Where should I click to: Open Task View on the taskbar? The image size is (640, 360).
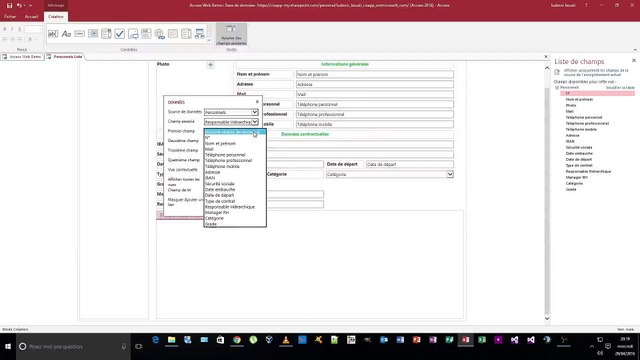[x=139, y=347]
